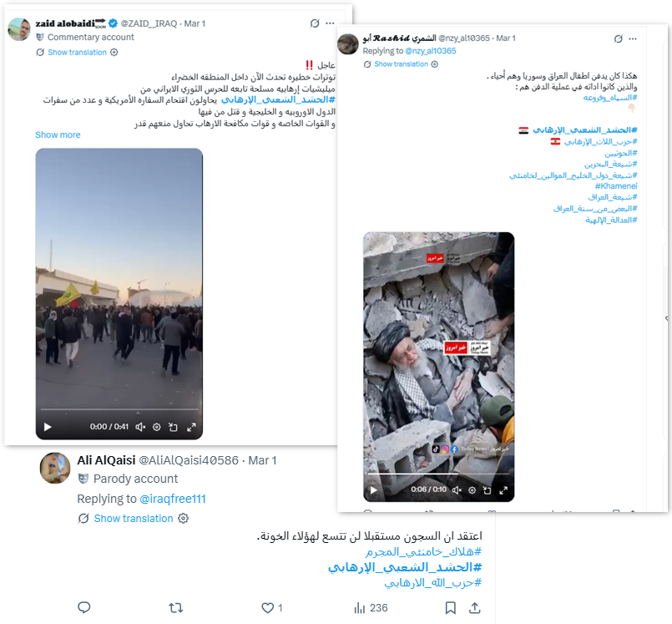Open Ali AlQaisi's profile avatar
The image size is (672, 624).
click(55, 468)
